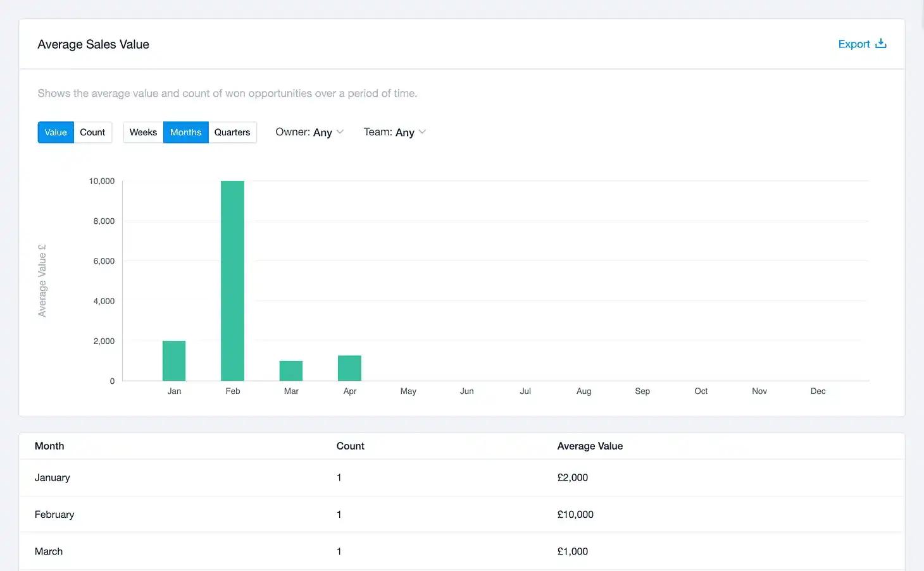The height and width of the screenshot is (571, 924).
Task: Click the Apr axis label
Action: 350,391
